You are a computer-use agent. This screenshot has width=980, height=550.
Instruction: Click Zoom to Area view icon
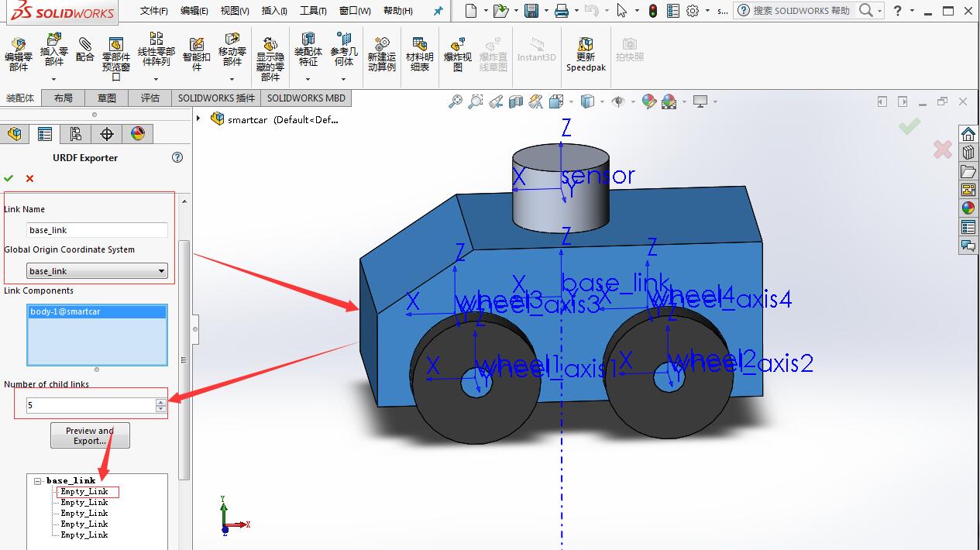476,101
